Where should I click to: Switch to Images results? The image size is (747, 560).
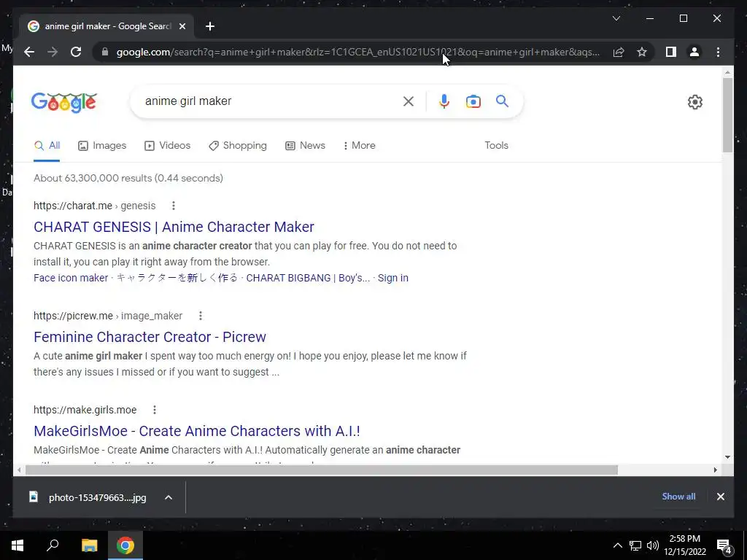(102, 146)
